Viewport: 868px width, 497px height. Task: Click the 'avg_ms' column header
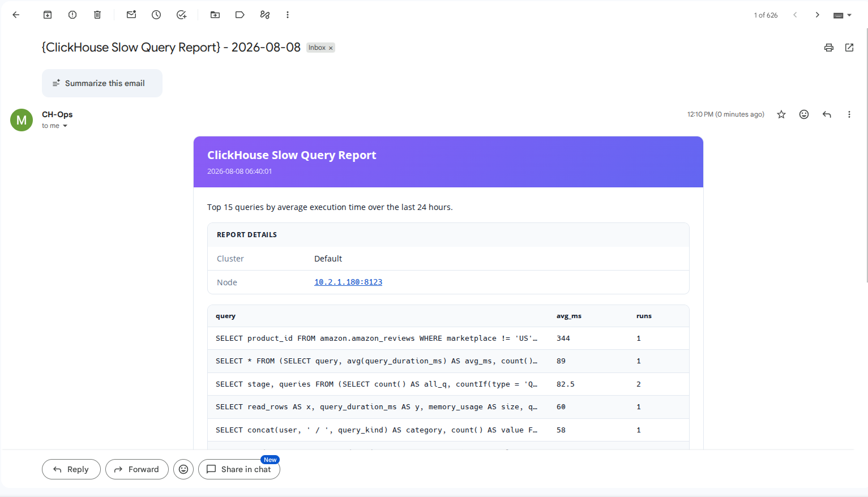pyautogui.click(x=569, y=316)
